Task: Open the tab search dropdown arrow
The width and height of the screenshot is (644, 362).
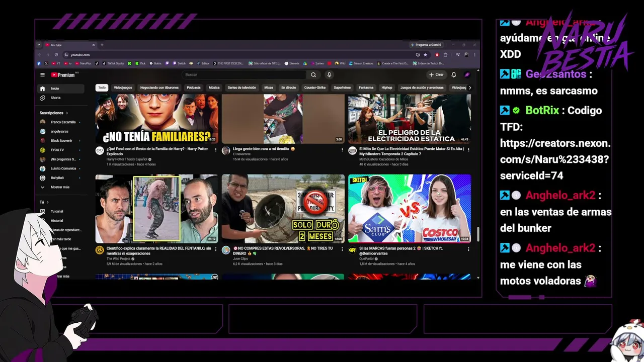Action: click(x=39, y=45)
